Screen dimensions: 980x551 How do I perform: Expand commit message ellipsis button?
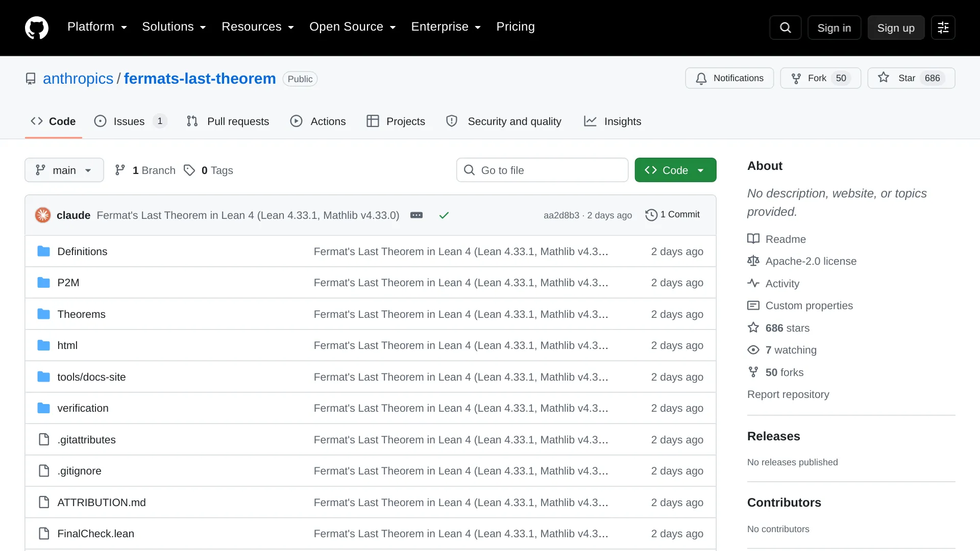pyautogui.click(x=416, y=215)
